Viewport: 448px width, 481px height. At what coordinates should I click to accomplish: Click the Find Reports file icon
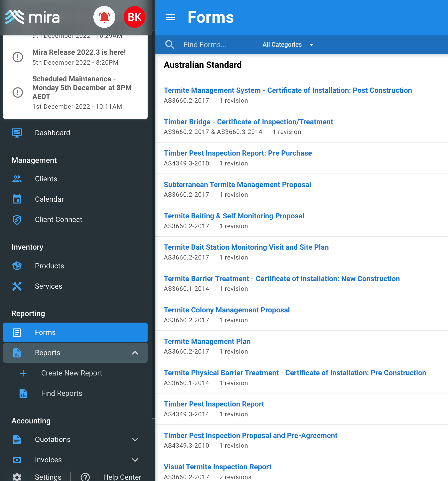pyautogui.click(x=23, y=393)
